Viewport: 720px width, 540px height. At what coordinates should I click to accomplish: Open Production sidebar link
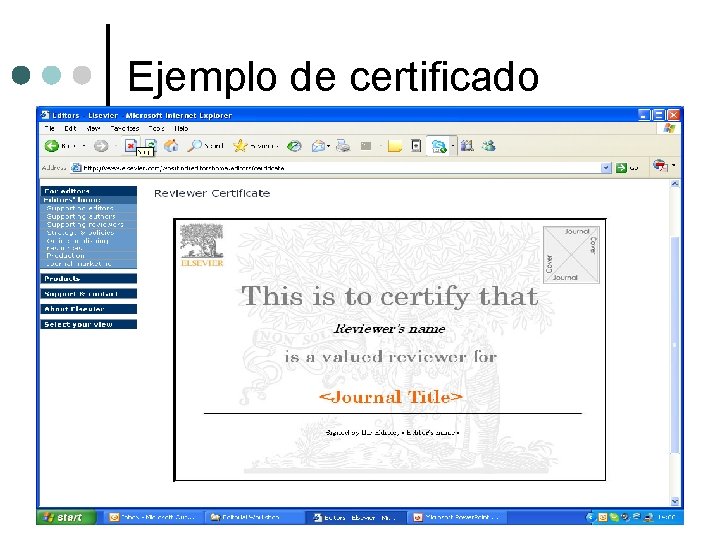point(65,255)
